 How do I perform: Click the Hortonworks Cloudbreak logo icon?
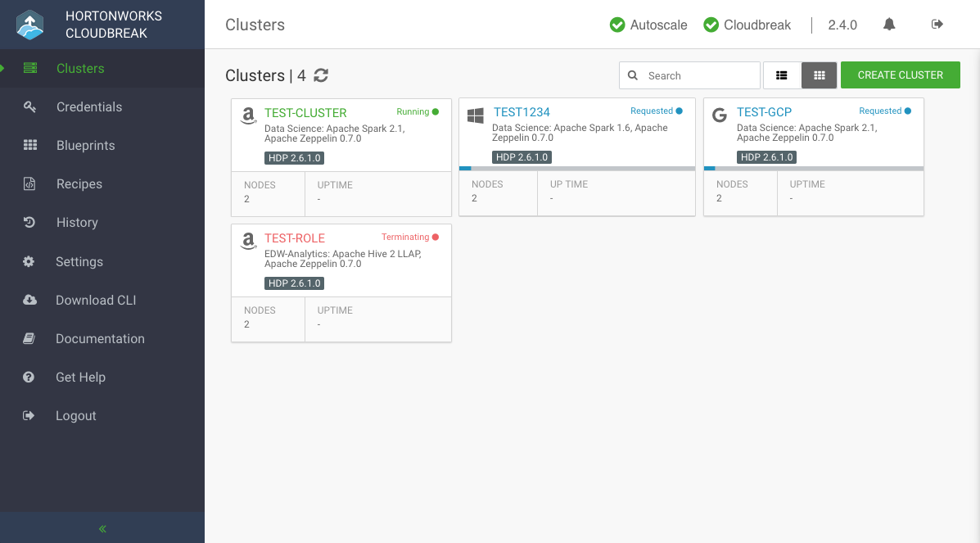click(29, 25)
